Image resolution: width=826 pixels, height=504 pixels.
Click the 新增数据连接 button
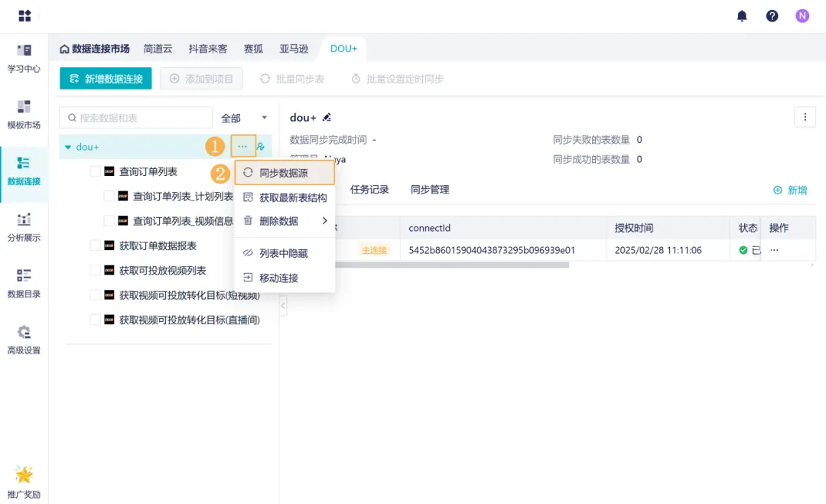[x=106, y=79]
